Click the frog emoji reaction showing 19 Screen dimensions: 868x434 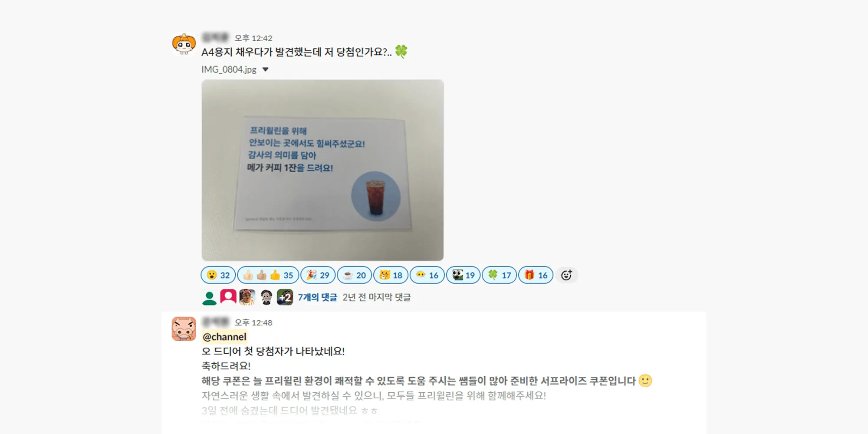(x=464, y=275)
